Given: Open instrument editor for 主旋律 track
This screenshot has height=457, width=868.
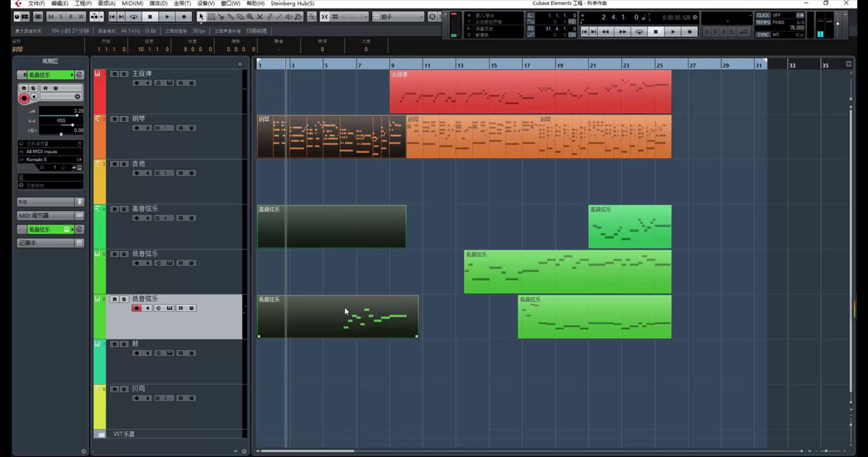Looking at the screenshot, I should (170, 83).
